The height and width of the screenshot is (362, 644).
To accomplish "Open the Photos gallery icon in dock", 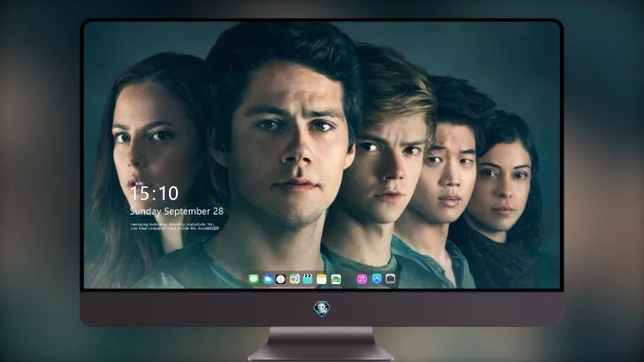I will 336,280.
